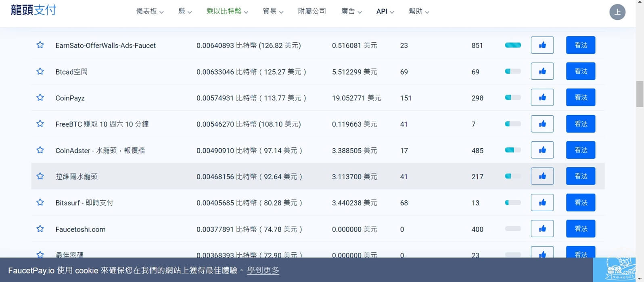Click the Faucetoshi.com name text
Screen dimensions: 644x282
pyautogui.click(x=80, y=229)
